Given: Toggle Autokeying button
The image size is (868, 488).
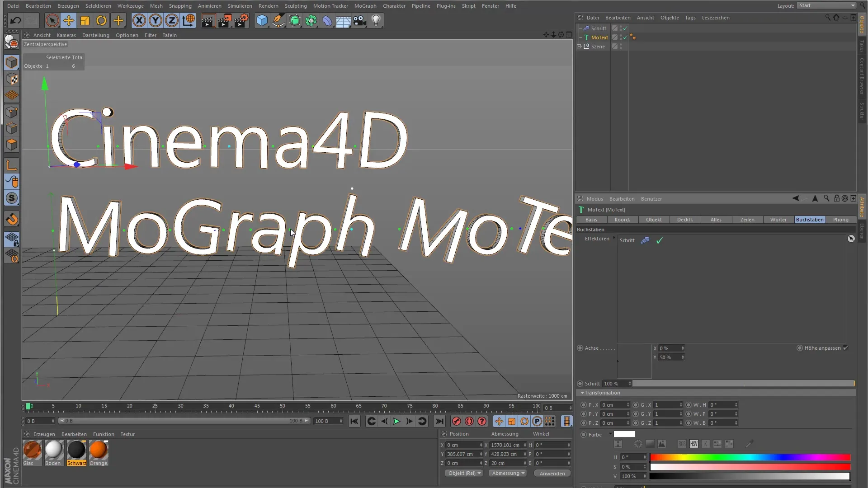Looking at the screenshot, I should pos(469,421).
